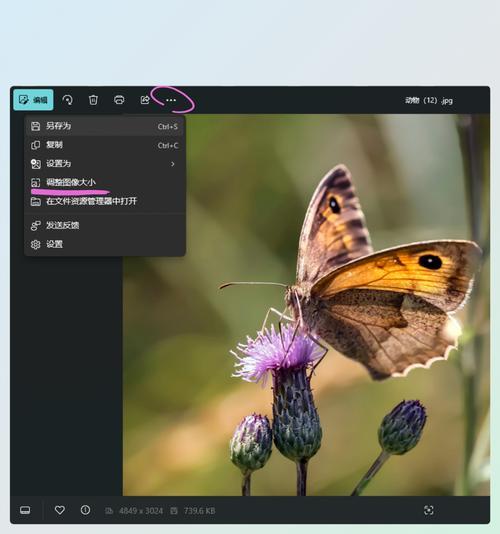
Task: Toggle favorite with the heart icon
Action: coord(60,510)
